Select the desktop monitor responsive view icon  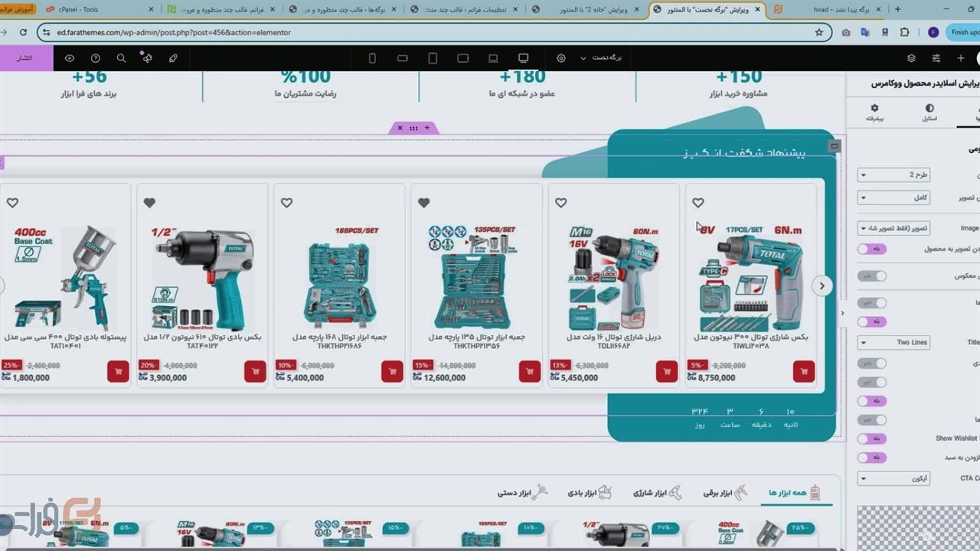click(x=524, y=58)
